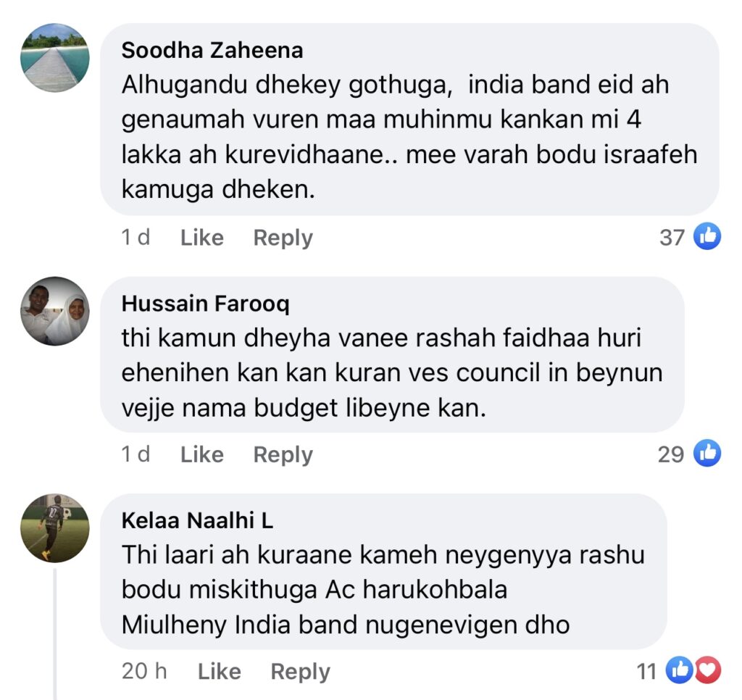The image size is (742, 700).
Task: Reply to Soodha Zaheena's comment
Action: pyautogui.click(x=283, y=238)
